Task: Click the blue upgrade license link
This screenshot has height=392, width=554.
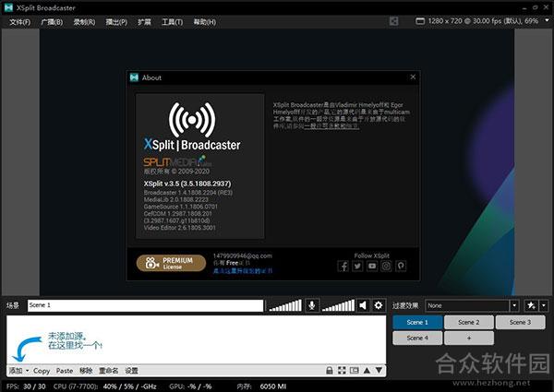Action: pos(243,271)
